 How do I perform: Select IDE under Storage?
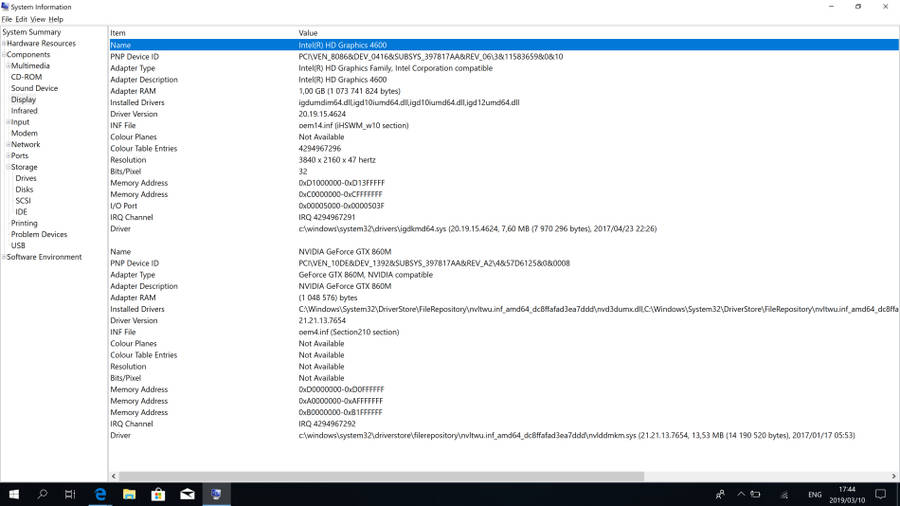pos(21,212)
